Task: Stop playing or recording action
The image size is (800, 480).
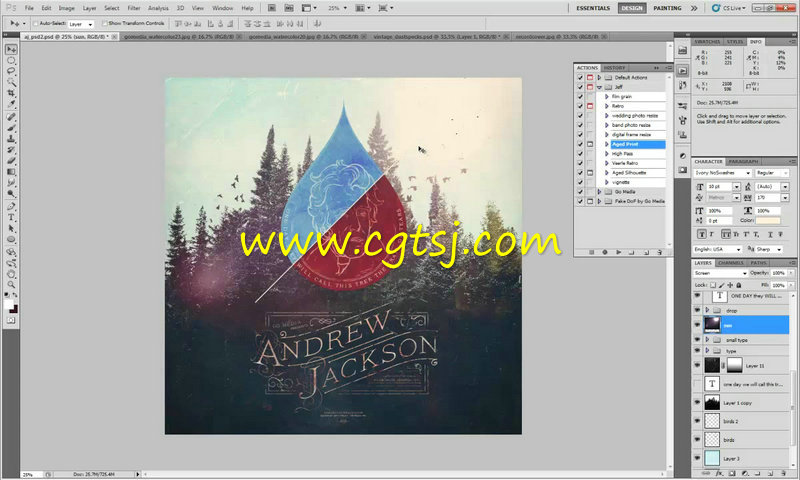Action: (x=592, y=252)
